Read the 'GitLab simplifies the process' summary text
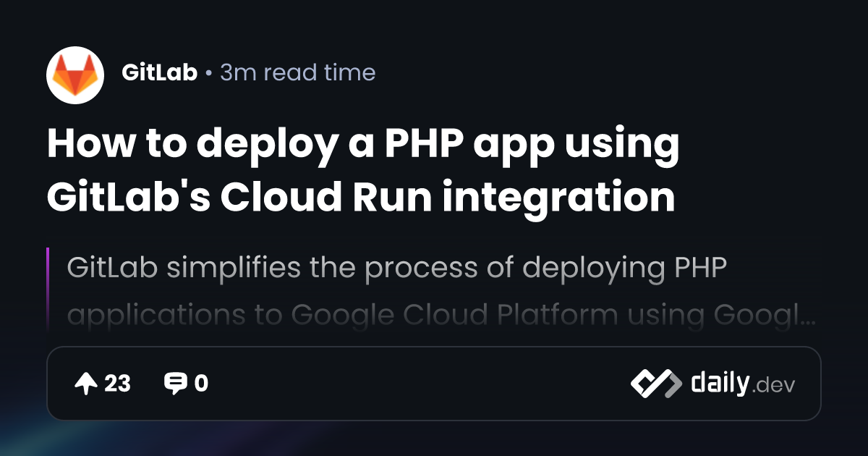Image resolution: width=868 pixels, height=456 pixels. pos(441,291)
